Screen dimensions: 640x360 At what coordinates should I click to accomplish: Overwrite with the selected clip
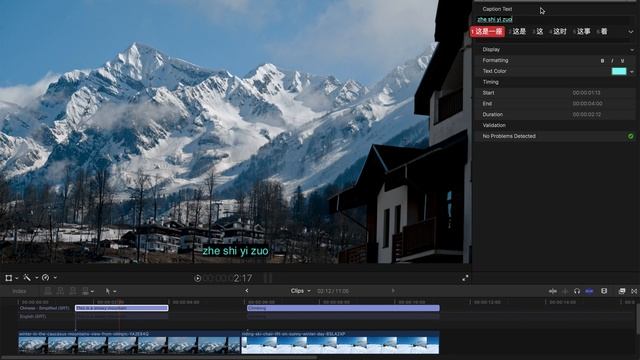pos(85,291)
